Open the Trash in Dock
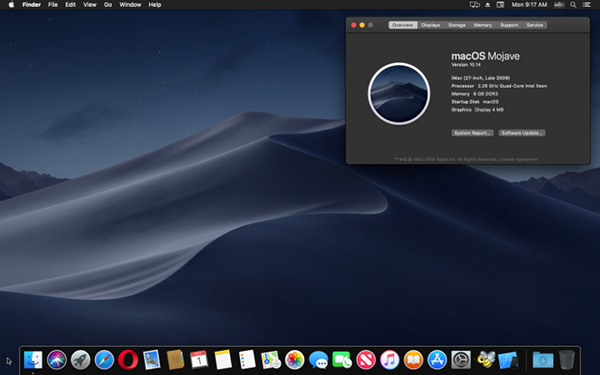Viewport: 600px width, 375px height. coord(567,360)
